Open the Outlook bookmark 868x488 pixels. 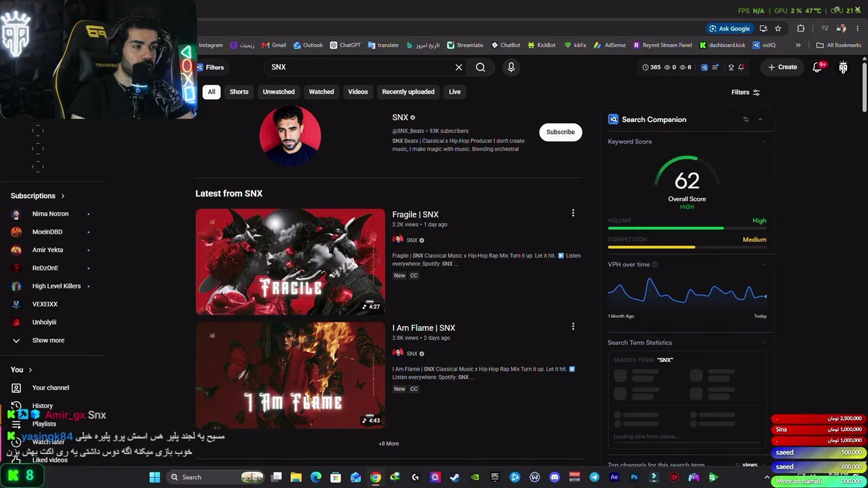point(308,45)
